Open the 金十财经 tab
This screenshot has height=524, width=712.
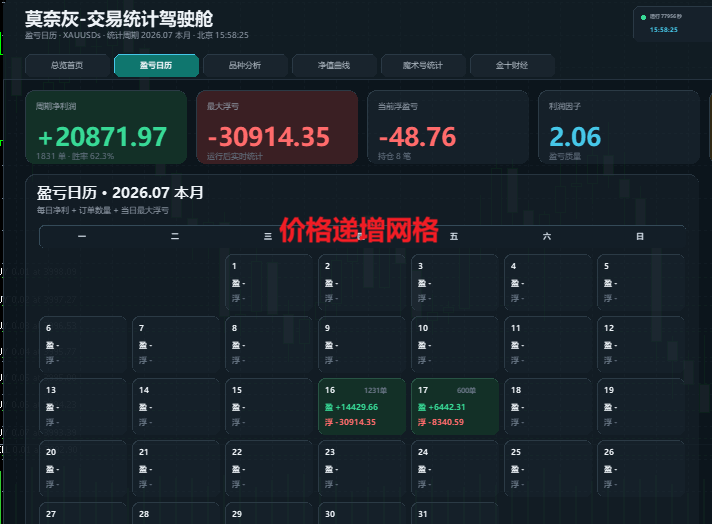point(512,65)
